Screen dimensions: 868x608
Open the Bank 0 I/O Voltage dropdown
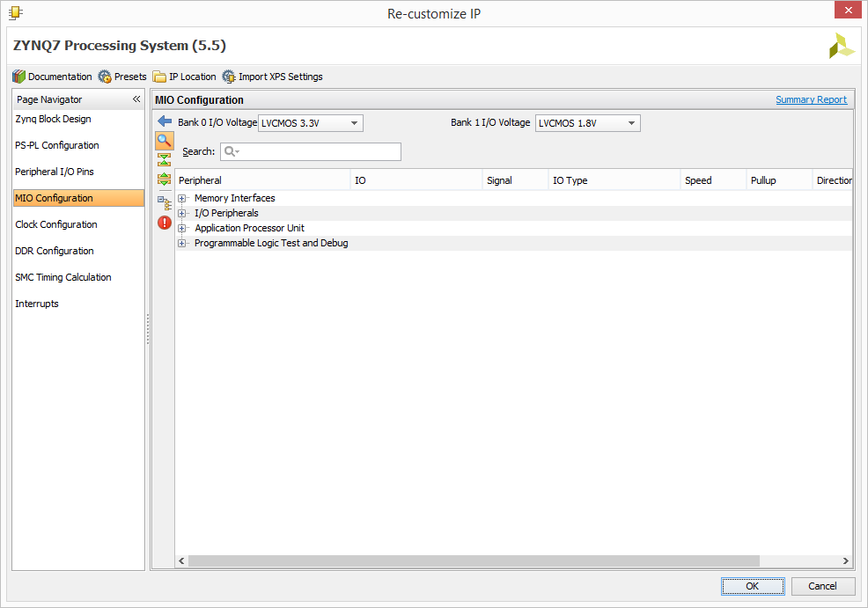311,123
